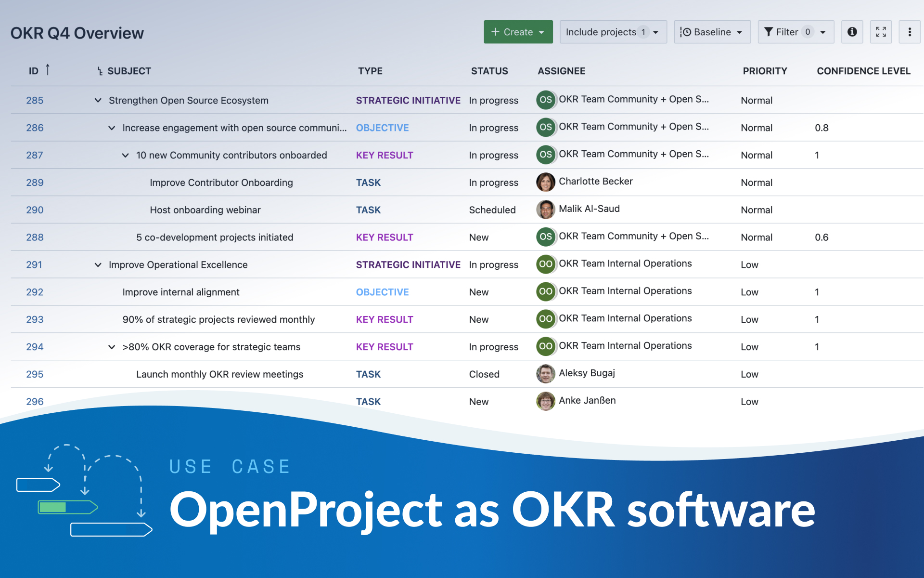Click the TYPE column header
Screen dimensions: 924x578
point(370,71)
